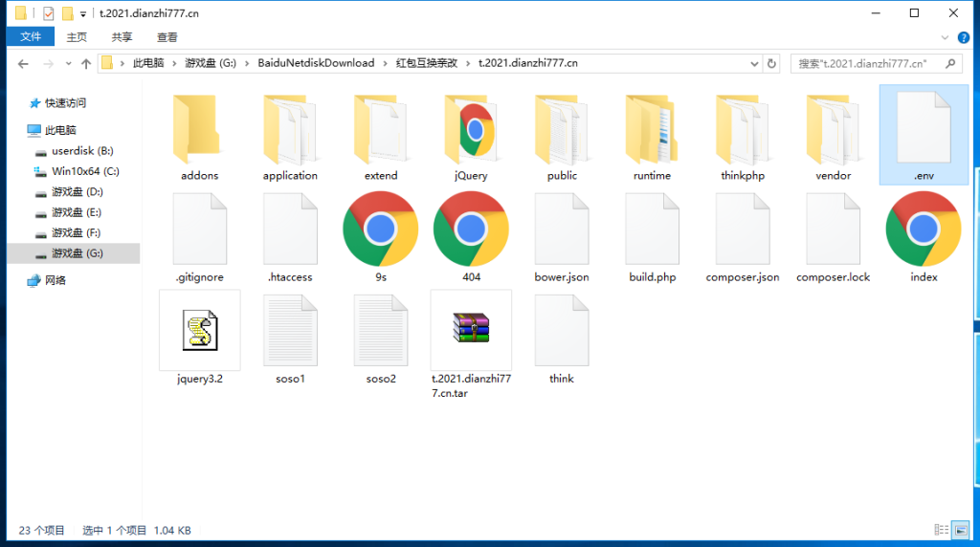Go up one folder level
The width and height of the screenshot is (980, 547).
click(x=86, y=64)
